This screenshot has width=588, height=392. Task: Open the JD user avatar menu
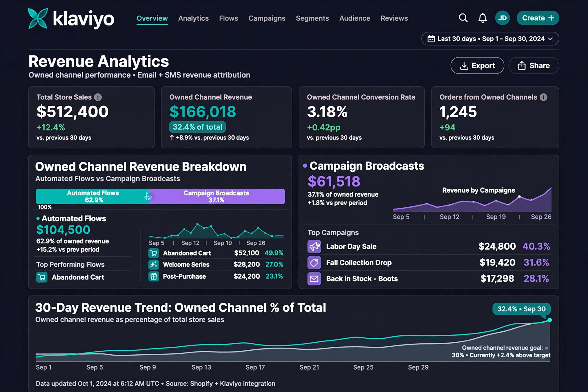pyautogui.click(x=502, y=18)
